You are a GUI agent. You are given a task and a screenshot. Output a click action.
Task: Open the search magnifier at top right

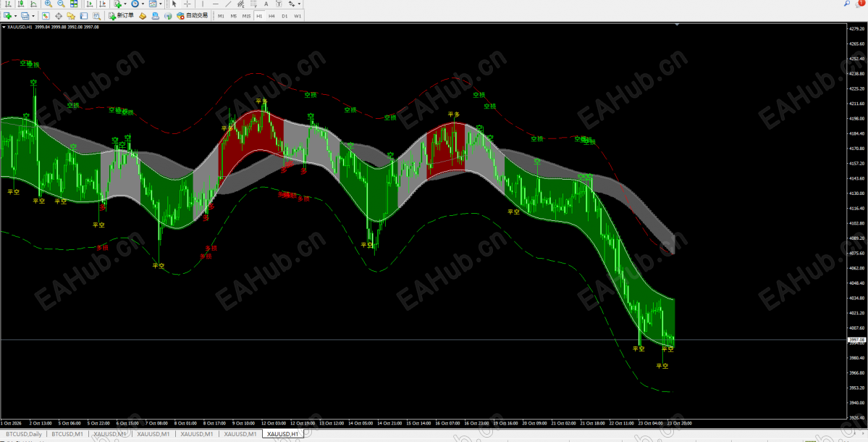pyautogui.click(x=847, y=4)
